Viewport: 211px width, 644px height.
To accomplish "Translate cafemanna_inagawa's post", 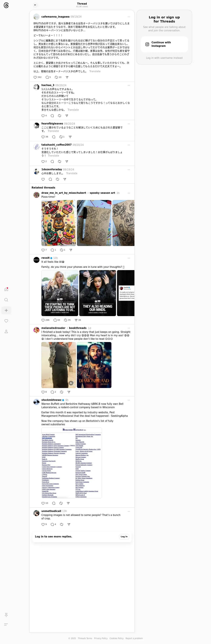I will pyautogui.click(x=95, y=71).
